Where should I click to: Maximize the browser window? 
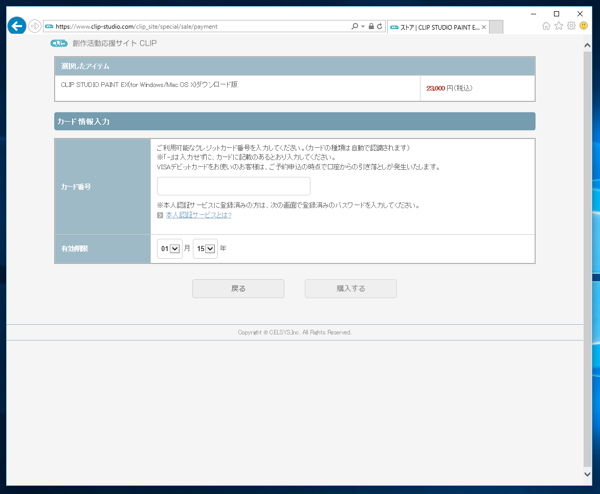coord(556,14)
